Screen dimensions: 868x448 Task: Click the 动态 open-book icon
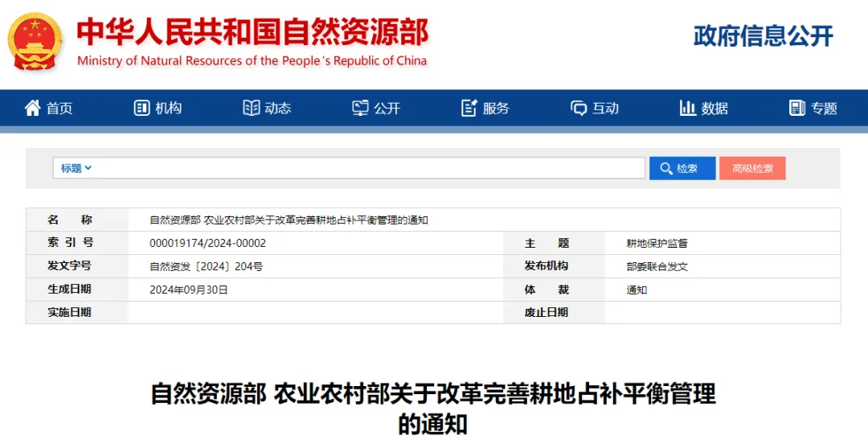click(x=252, y=108)
